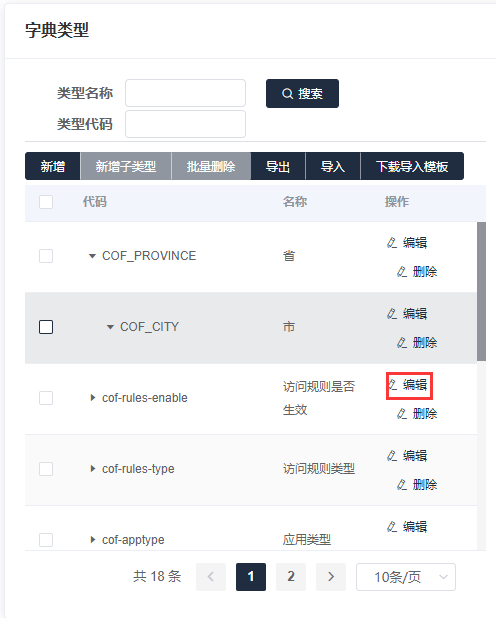Delete the cof-rules-enable entry
Image resolution: width=496 pixels, height=618 pixels.
click(x=417, y=413)
